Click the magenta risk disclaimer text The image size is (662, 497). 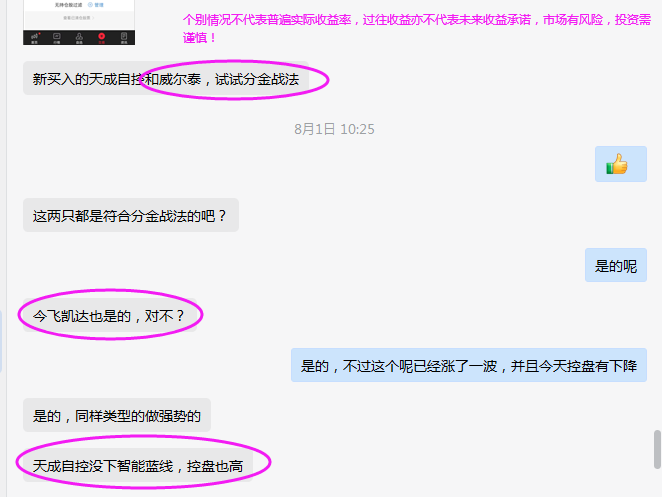(417, 28)
